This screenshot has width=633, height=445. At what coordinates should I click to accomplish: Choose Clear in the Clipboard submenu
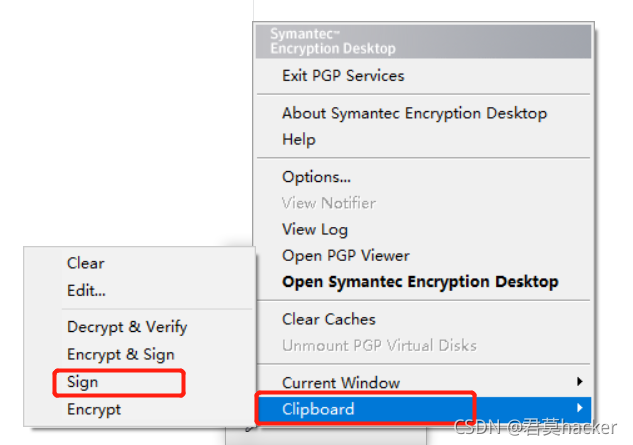coord(139,263)
